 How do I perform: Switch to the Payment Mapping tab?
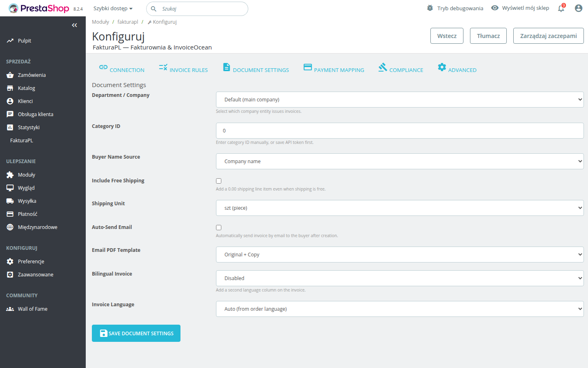(334, 68)
